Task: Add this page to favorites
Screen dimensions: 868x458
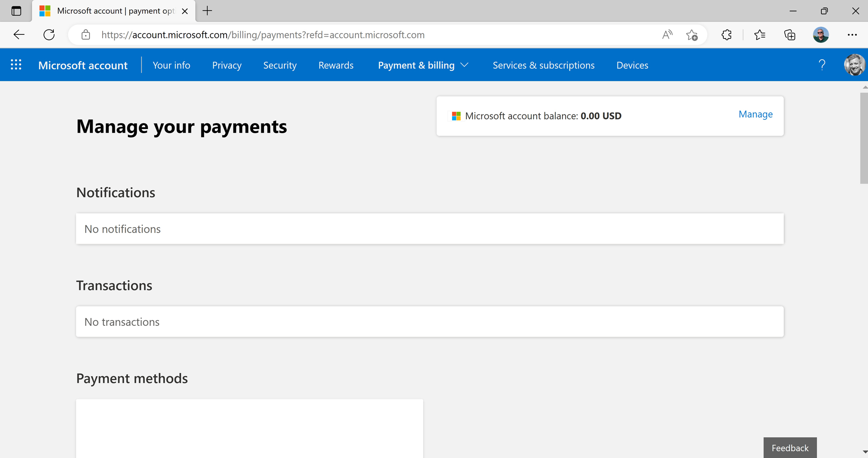Action: (x=692, y=35)
